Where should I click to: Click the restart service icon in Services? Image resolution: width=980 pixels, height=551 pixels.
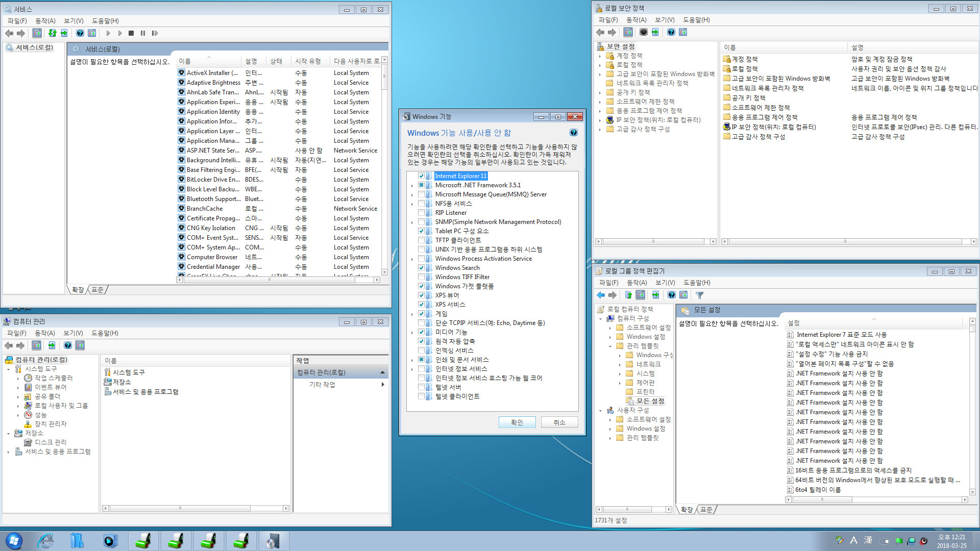[155, 33]
